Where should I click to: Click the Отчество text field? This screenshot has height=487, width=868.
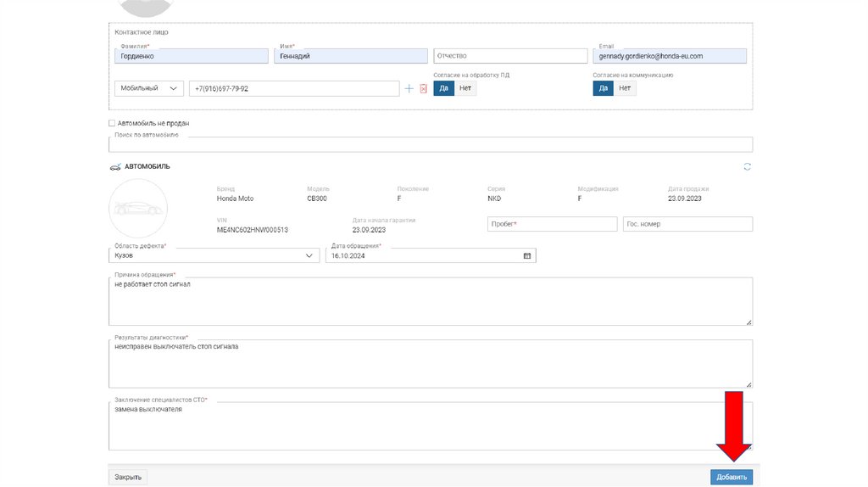(510, 56)
